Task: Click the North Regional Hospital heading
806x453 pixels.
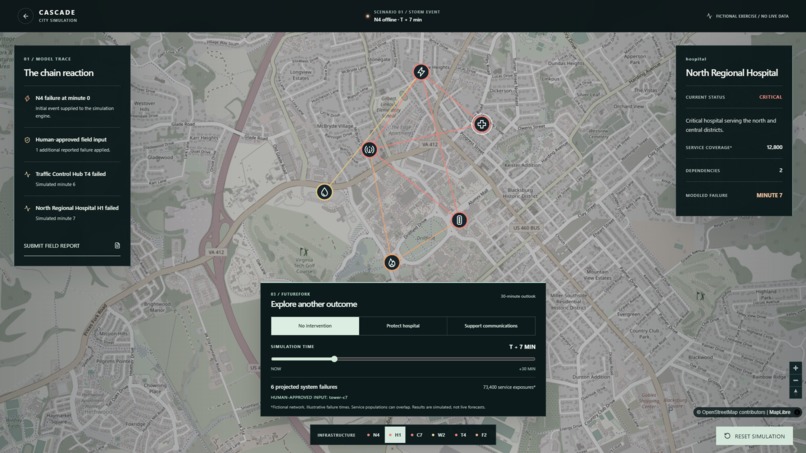Action: 731,73
